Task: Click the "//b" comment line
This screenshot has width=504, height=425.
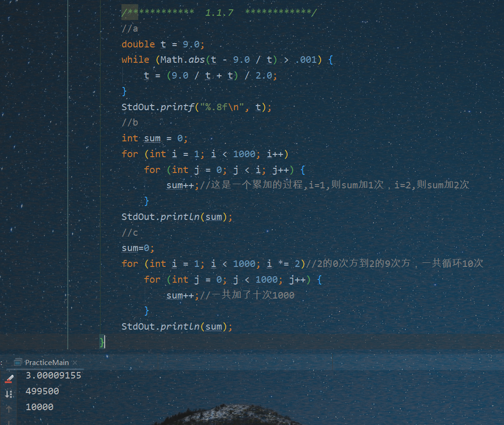Action: pyautogui.click(x=130, y=122)
